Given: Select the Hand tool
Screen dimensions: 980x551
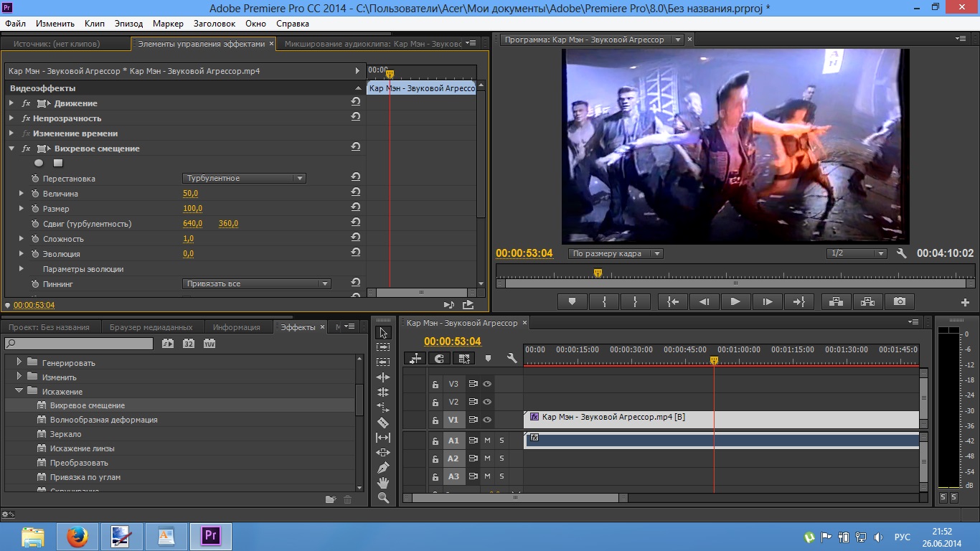Looking at the screenshot, I should tap(383, 483).
